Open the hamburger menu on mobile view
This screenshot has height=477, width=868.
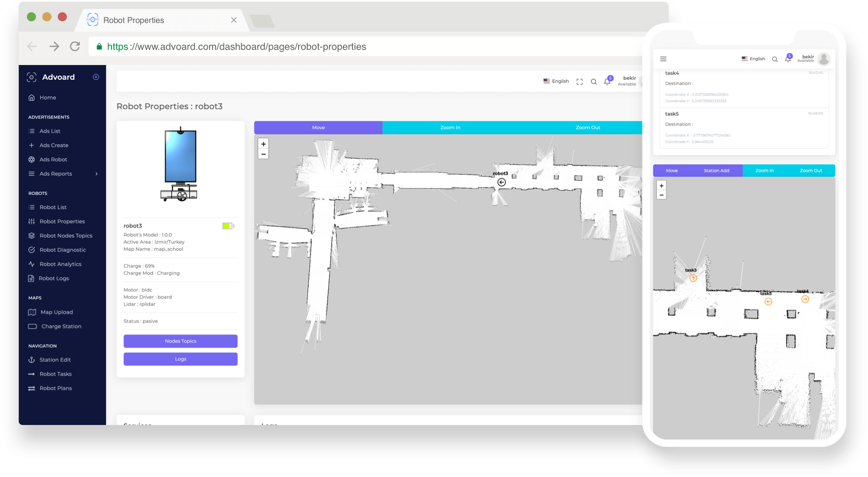pos(663,59)
